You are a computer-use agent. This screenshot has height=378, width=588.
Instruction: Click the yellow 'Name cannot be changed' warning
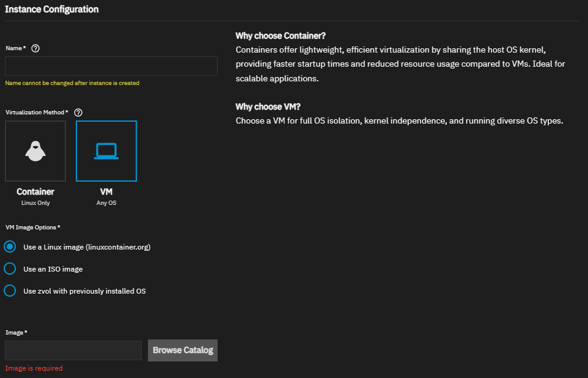72,83
